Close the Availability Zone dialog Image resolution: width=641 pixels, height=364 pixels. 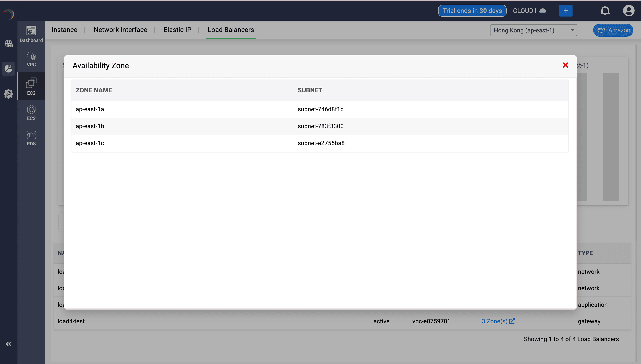(565, 65)
